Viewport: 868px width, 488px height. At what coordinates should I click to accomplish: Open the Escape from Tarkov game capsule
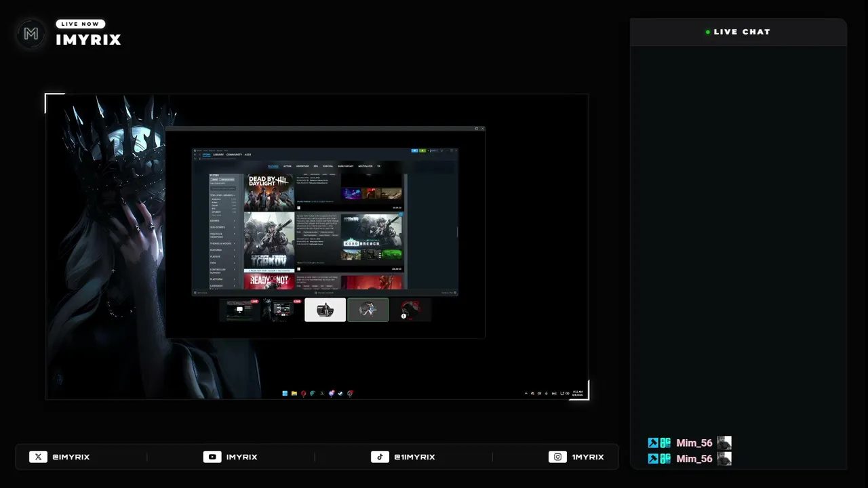269,241
